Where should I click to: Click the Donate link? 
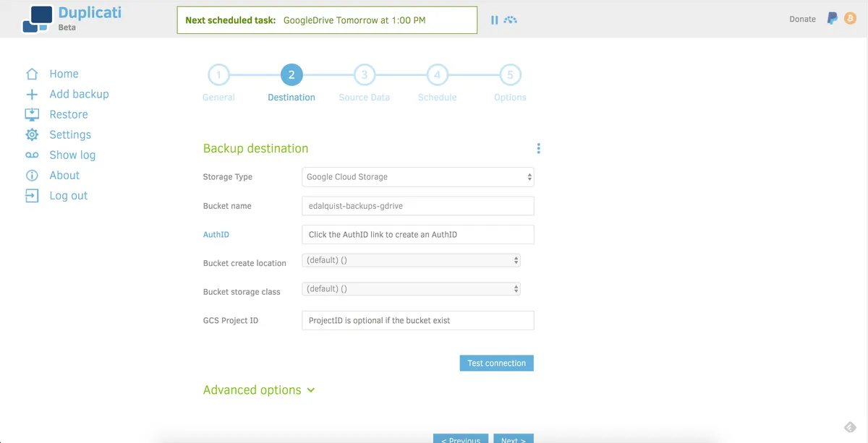pos(802,19)
